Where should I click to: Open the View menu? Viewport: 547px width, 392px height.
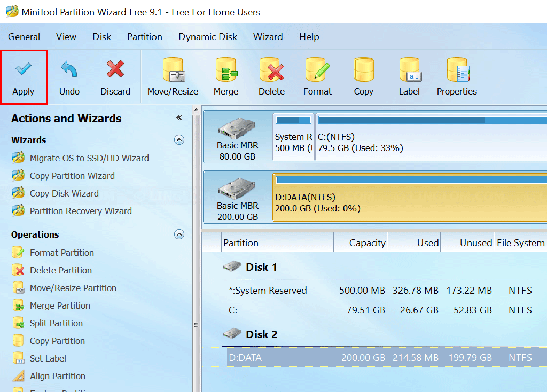coord(66,37)
